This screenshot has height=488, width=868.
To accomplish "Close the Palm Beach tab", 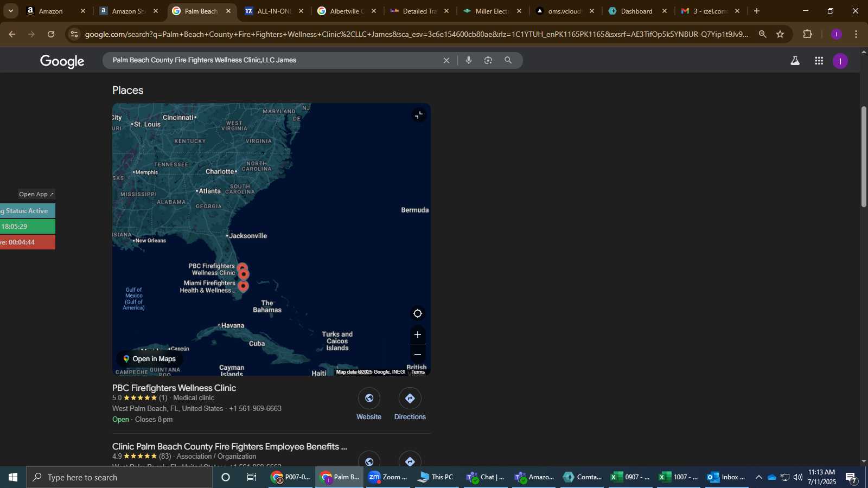I will coord(228,11).
